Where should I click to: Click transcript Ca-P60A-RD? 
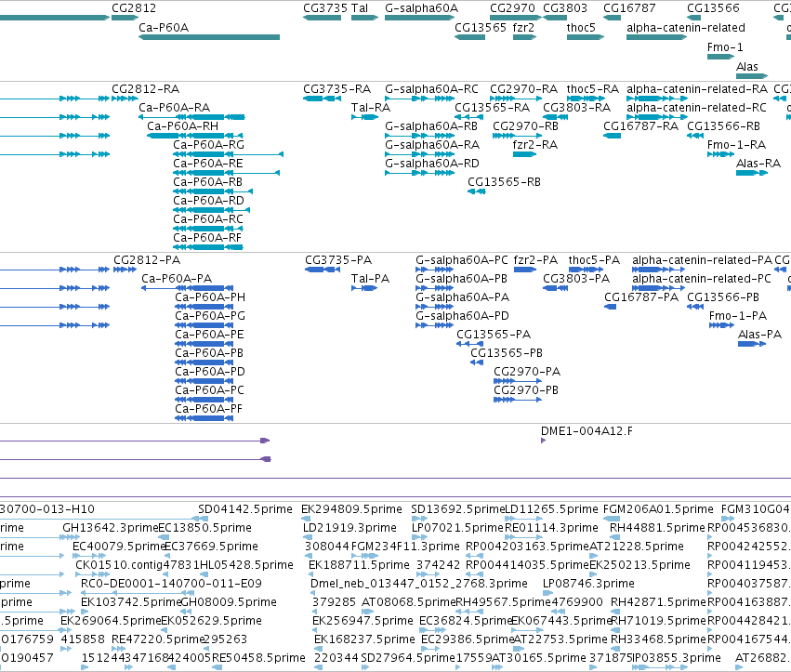(x=208, y=200)
